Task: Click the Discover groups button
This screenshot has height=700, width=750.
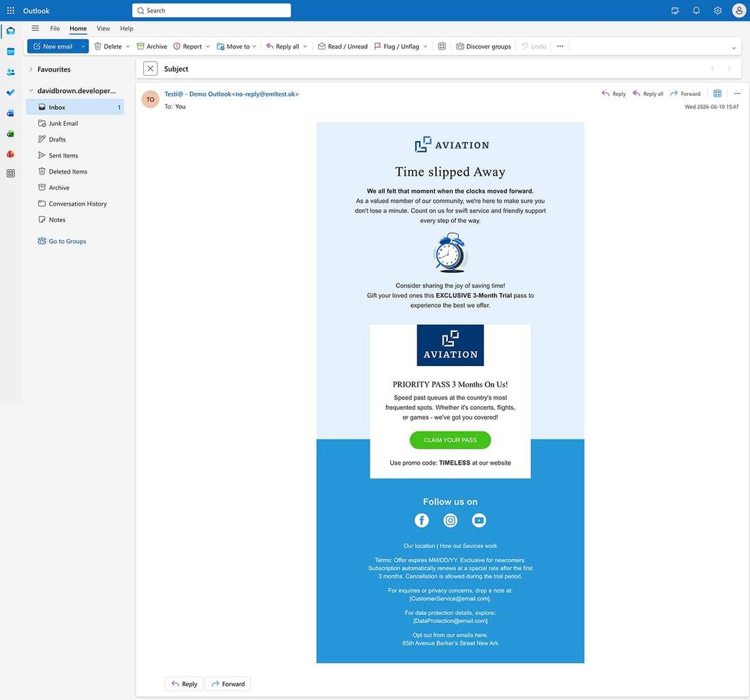Action: click(483, 47)
